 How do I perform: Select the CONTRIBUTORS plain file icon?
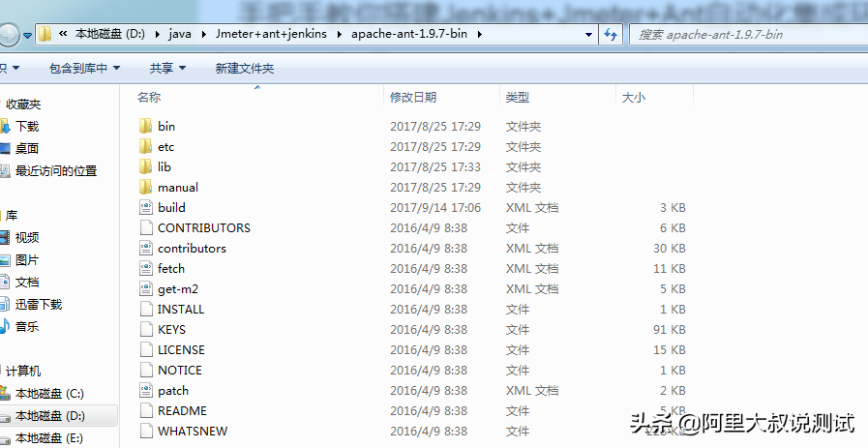coord(146,227)
